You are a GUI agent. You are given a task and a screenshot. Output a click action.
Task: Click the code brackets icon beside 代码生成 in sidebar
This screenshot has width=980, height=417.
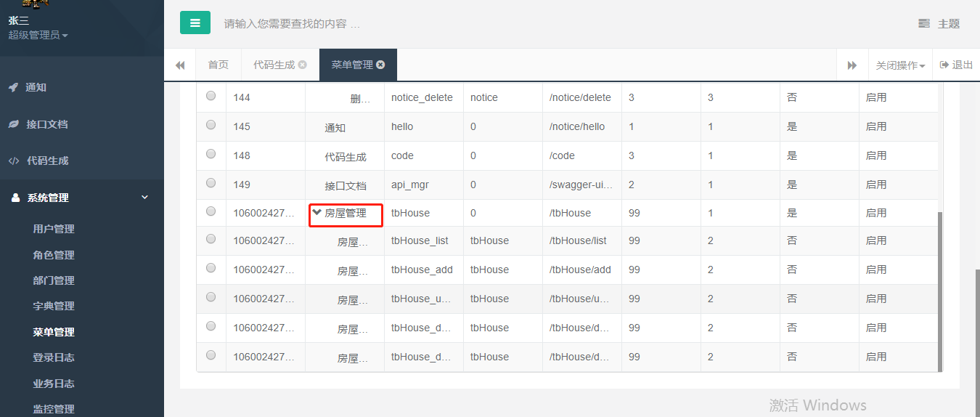(13, 161)
